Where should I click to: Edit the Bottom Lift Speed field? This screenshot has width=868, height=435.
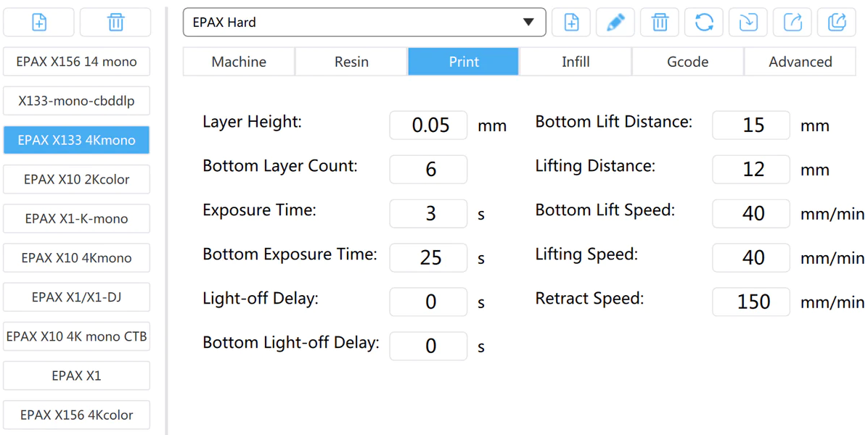click(x=751, y=214)
